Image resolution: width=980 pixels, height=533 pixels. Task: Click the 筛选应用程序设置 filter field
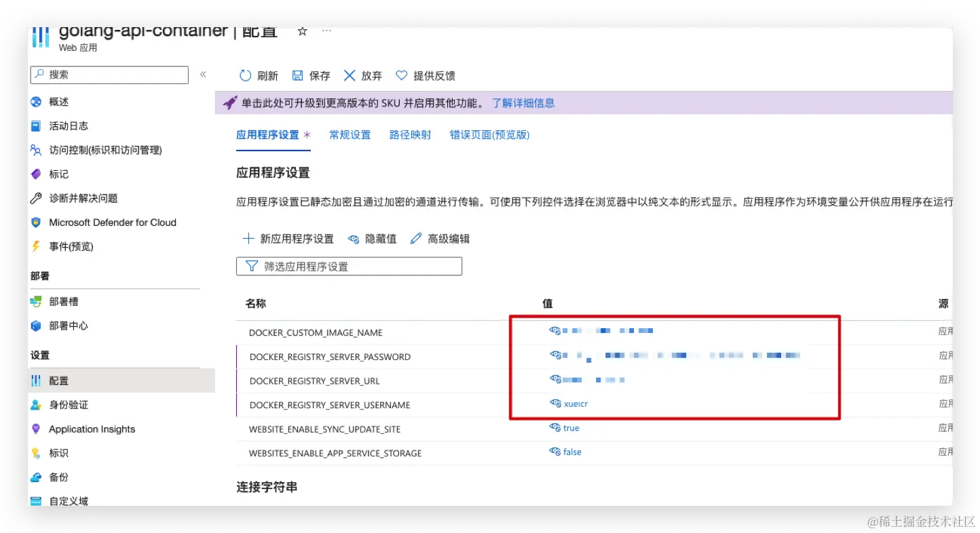349,266
